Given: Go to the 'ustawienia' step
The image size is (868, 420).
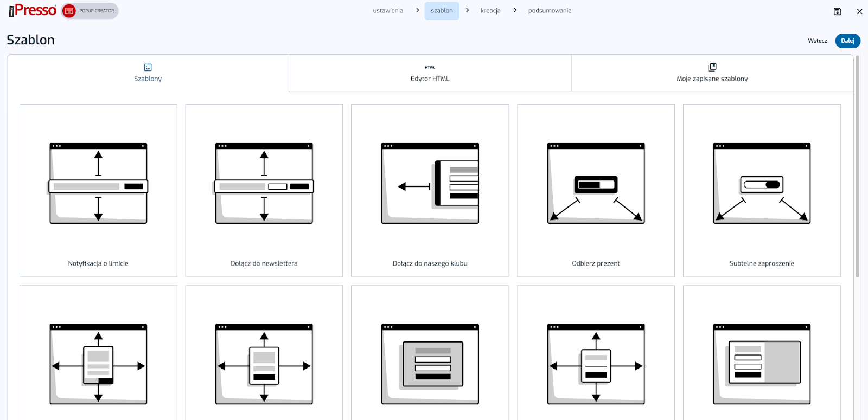Looking at the screenshot, I should tap(388, 11).
